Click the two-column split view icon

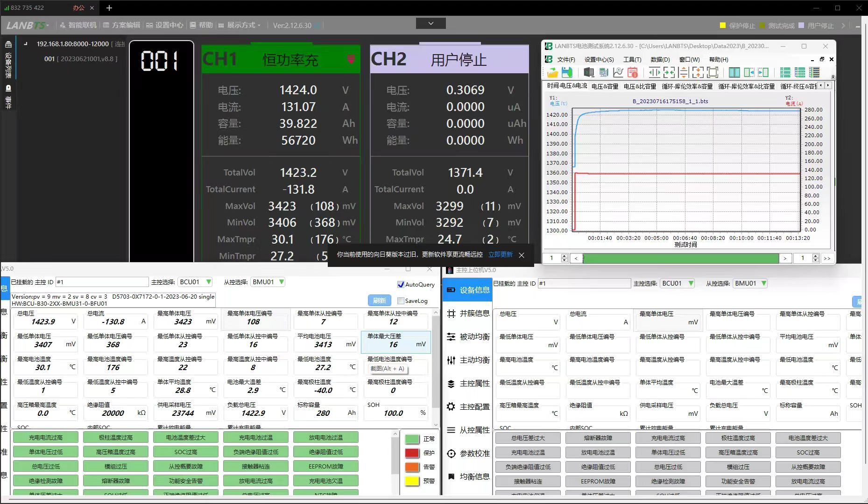click(734, 72)
